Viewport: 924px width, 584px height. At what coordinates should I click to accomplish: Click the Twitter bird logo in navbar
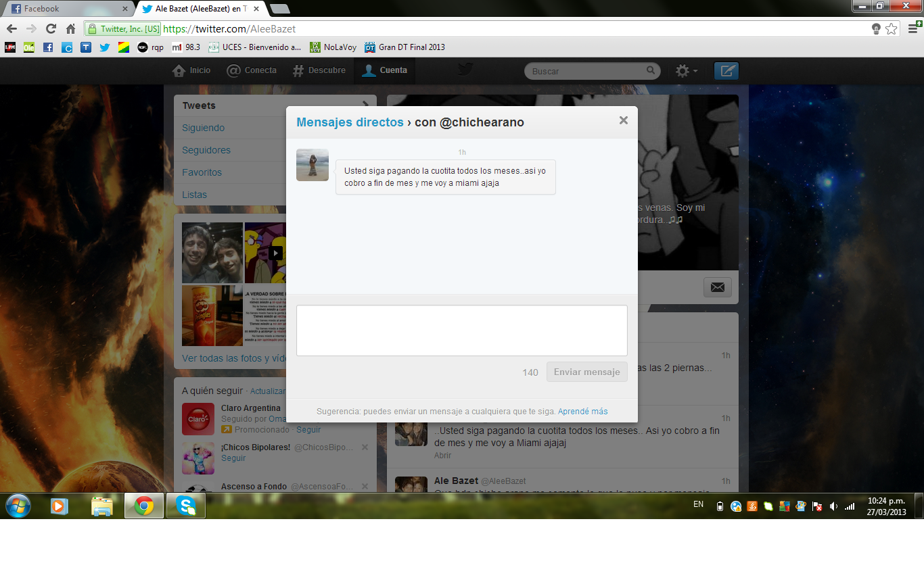[465, 70]
